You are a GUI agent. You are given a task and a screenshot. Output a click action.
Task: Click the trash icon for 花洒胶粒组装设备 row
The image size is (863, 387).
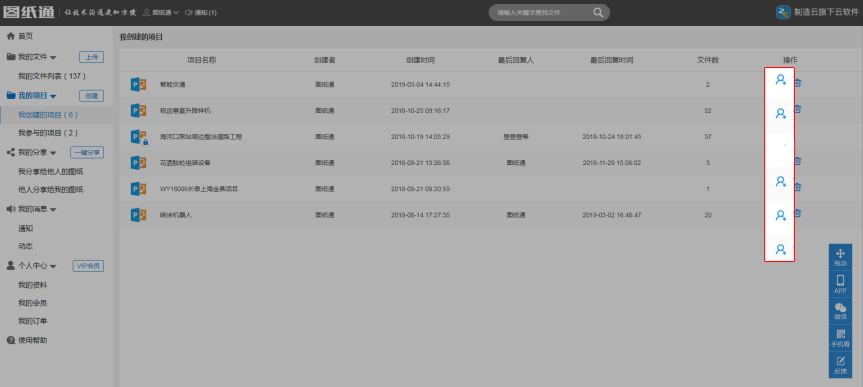tap(798, 161)
